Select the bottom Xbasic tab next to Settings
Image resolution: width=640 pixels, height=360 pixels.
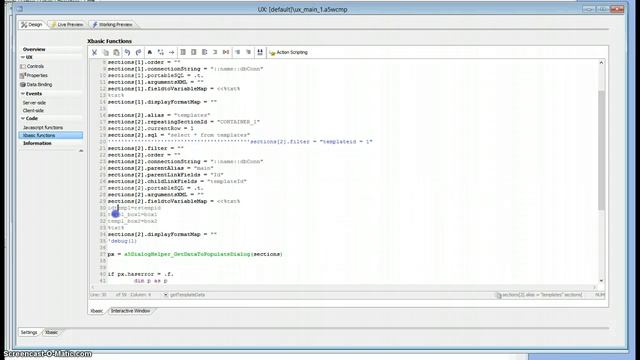coord(51,332)
